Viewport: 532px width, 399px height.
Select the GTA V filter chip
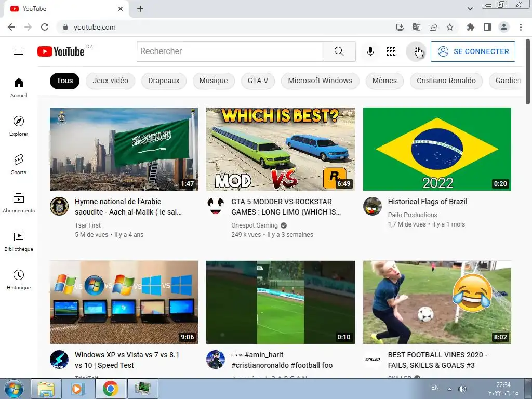click(258, 81)
